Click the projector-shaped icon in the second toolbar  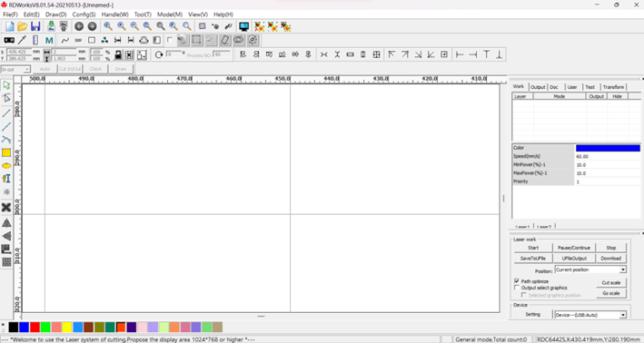[9, 40]
